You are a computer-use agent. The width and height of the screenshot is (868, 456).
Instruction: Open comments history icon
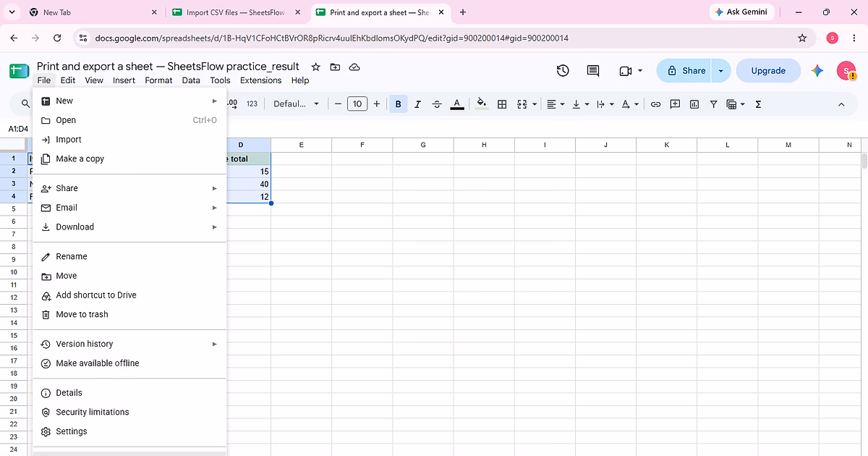pos(593,70)
